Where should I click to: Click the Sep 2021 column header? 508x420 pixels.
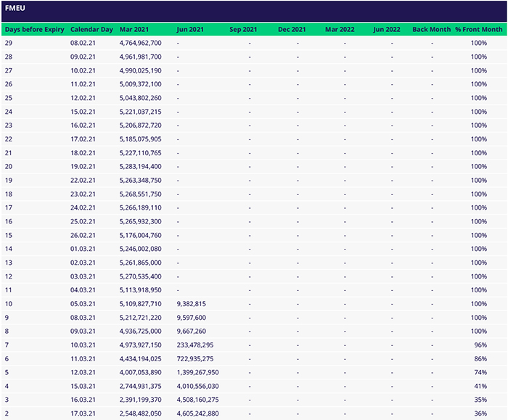[242, 30]
